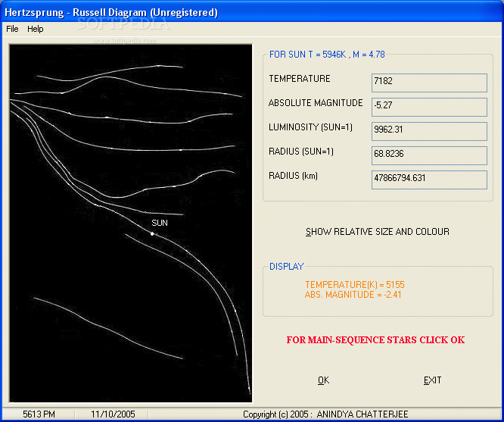
Task: Click the Temperature input field
Action: (x=429, y=83)
